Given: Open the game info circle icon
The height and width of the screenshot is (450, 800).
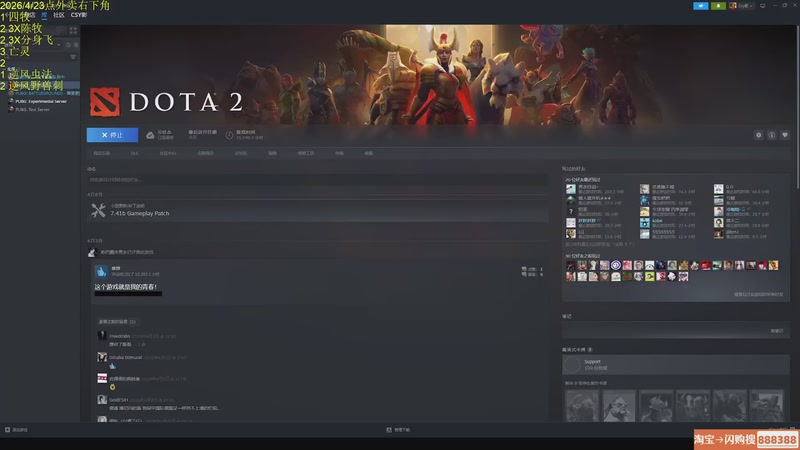Looking at the screenshot, I should (771, 135).
